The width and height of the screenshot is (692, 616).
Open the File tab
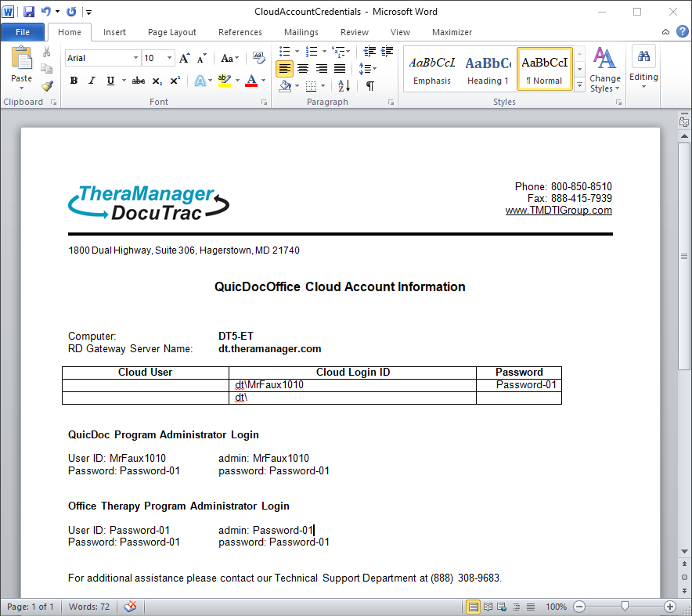click(23, 32)
